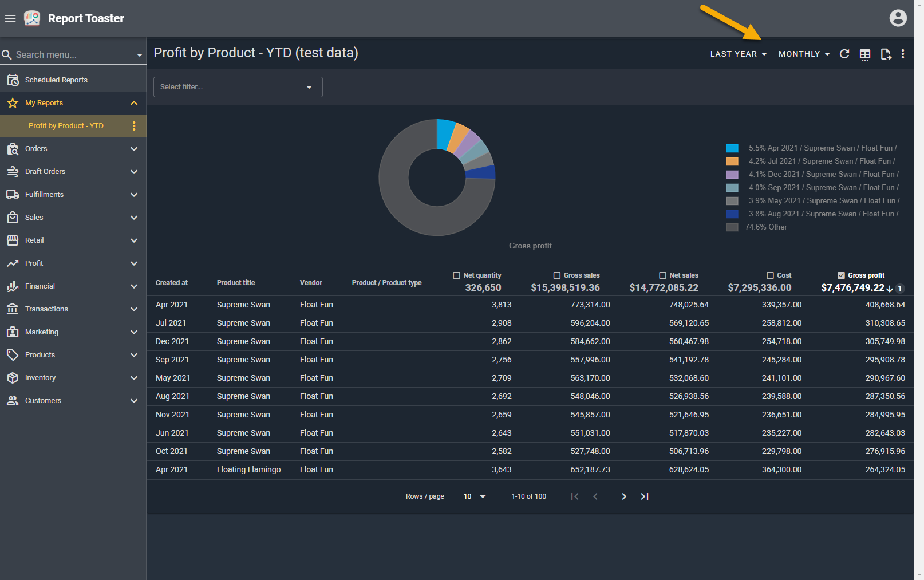
Task: Enable the Net quantity checkbox
Action: click(x=456, y=275)
